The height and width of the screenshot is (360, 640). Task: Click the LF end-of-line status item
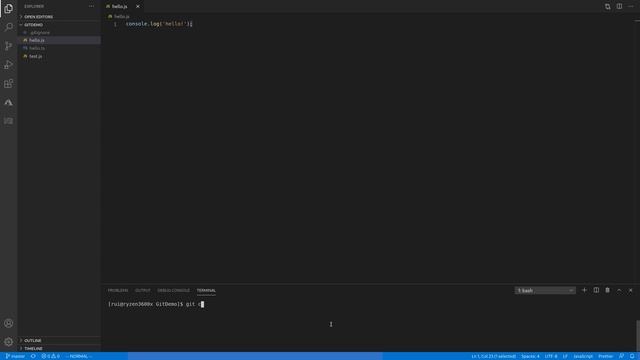(565, 356)
